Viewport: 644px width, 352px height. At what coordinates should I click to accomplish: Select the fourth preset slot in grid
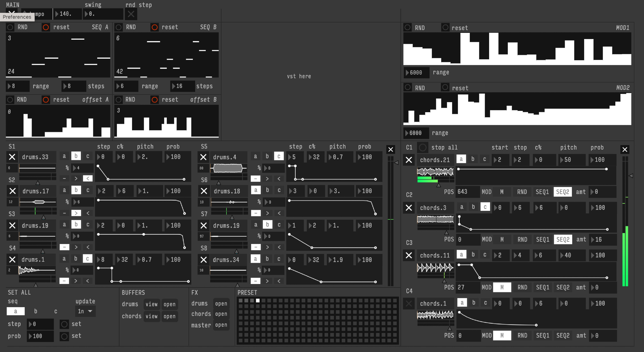pyautogui.click(x=258, y=300)
